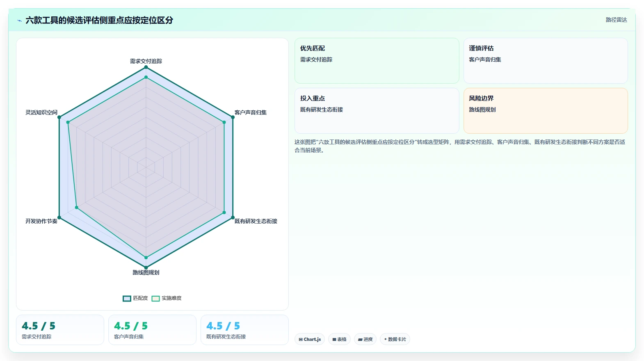Screen dimensions: 644x361
Task: Click the 实施难度 legend label
Action: [171, 298]
